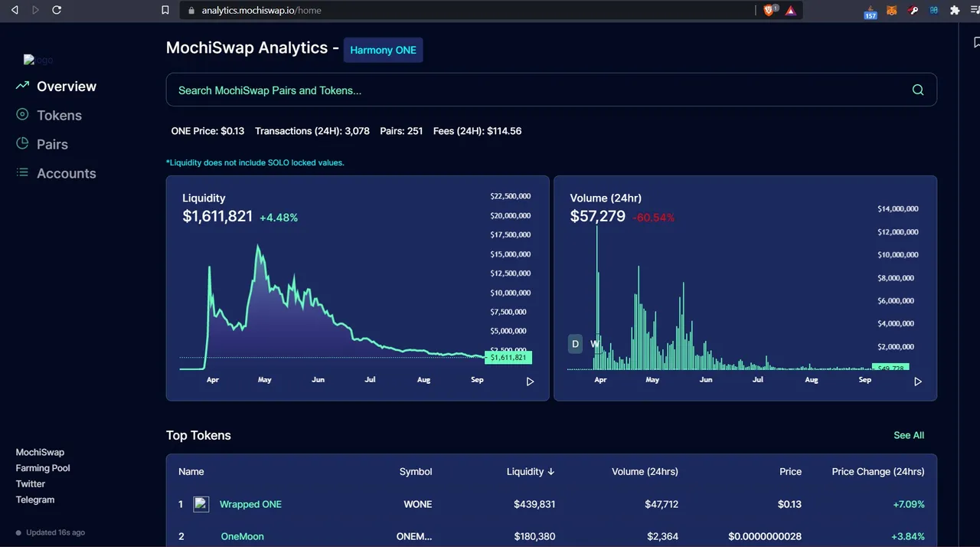Open the media playlist control icon
The width and height of the screenshot is (980, 547).
975,10
